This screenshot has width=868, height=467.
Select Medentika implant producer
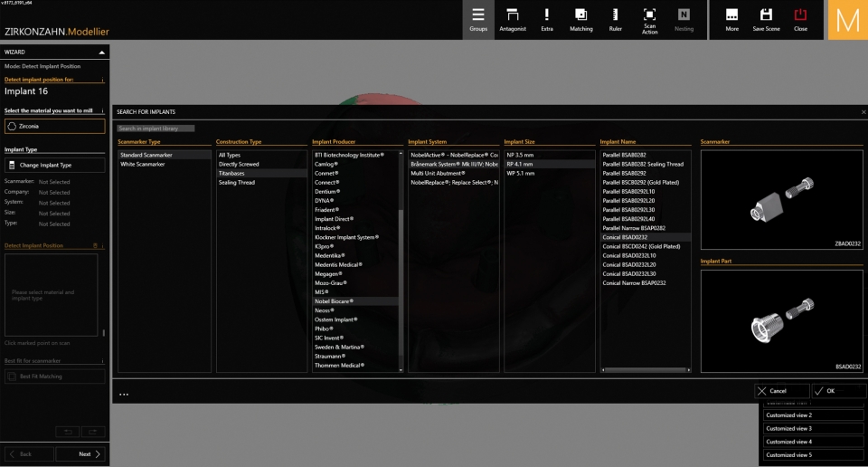[x=355, y=255]
